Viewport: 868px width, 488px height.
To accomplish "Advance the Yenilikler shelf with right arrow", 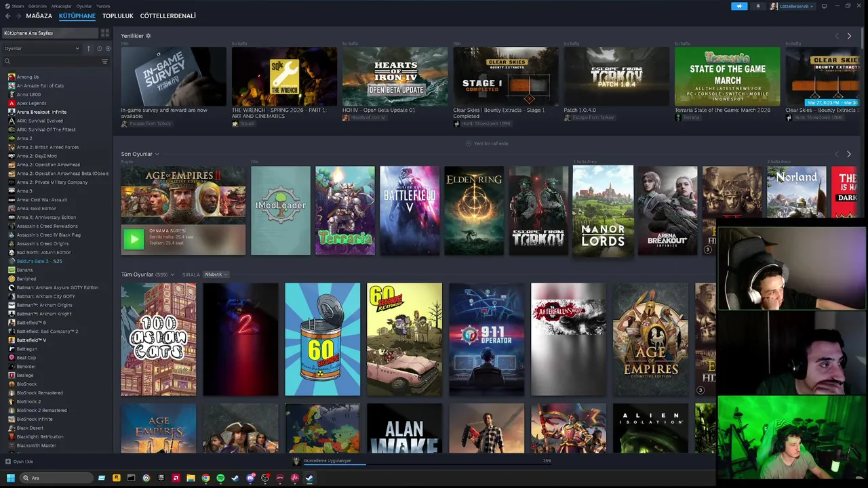I will coord(849,36).
